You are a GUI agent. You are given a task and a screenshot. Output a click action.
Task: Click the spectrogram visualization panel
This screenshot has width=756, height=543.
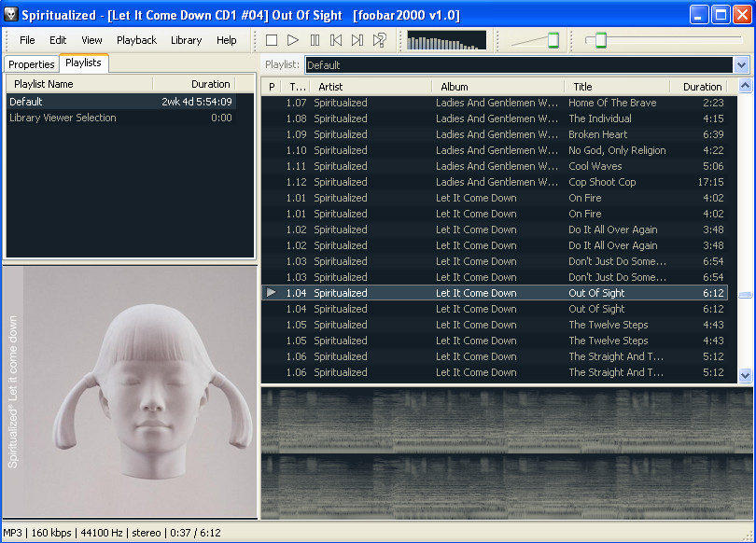click(x=507, y=453)
